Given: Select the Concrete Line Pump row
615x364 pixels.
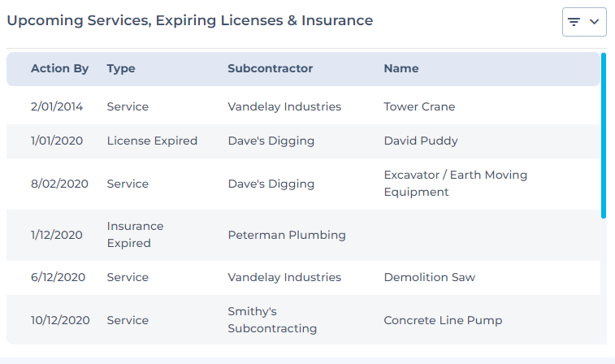Looking at the screenshot, I should (443, 320).
